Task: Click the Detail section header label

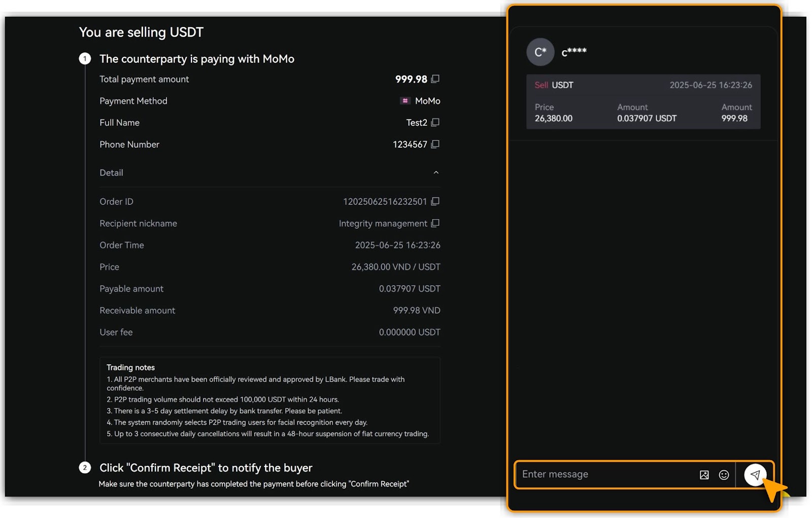Action: tap(111, 173)
